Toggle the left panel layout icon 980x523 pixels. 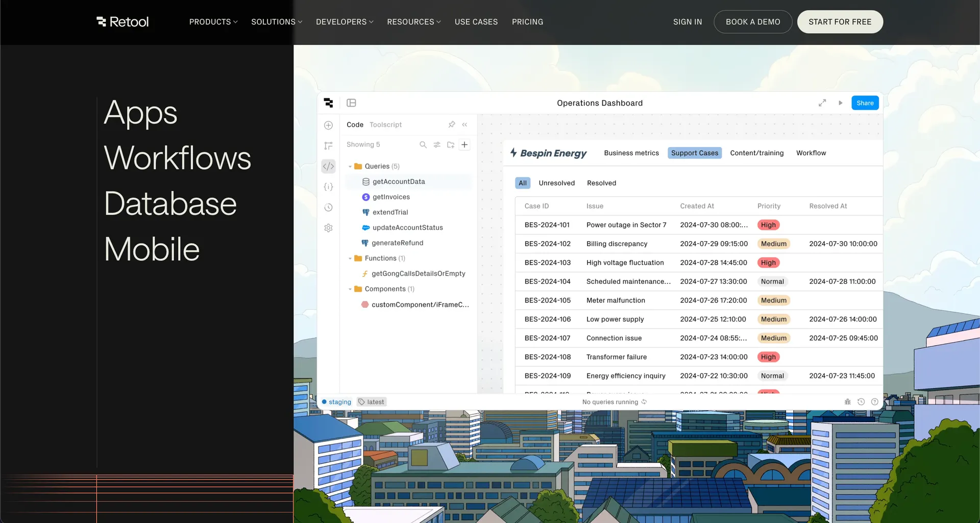point(351,103)
